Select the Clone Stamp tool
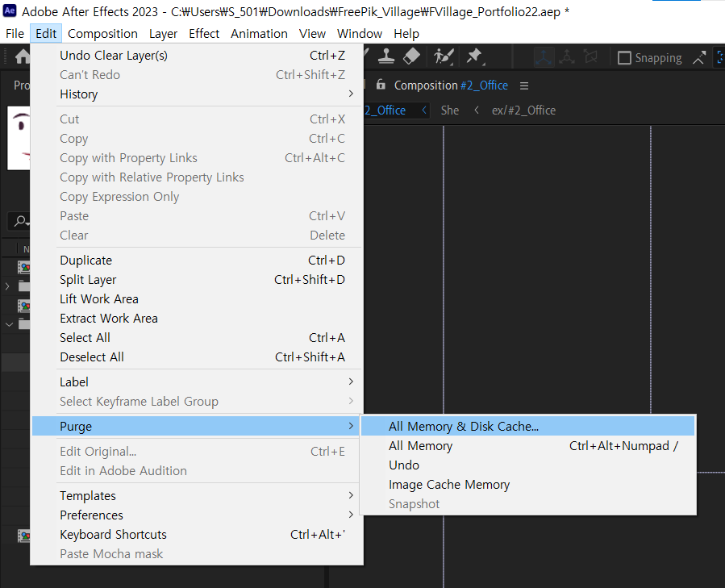 (x=386, y=57)
